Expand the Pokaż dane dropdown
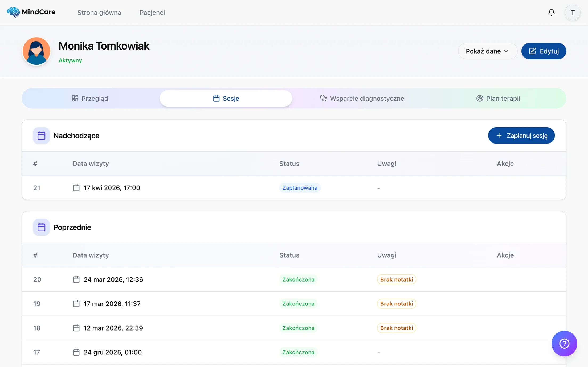Screen dimensions: 588x367 pyautogui.click(x=487, y=51)
